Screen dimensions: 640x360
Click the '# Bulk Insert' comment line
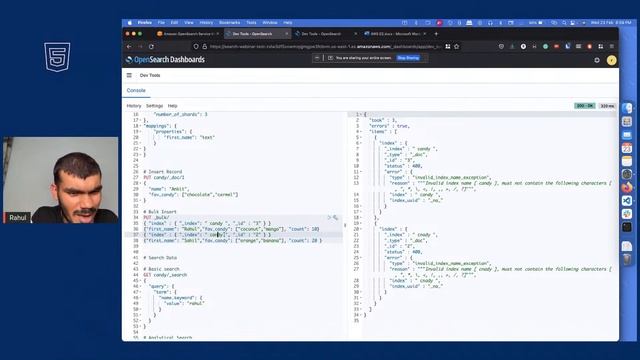(160, 212)
